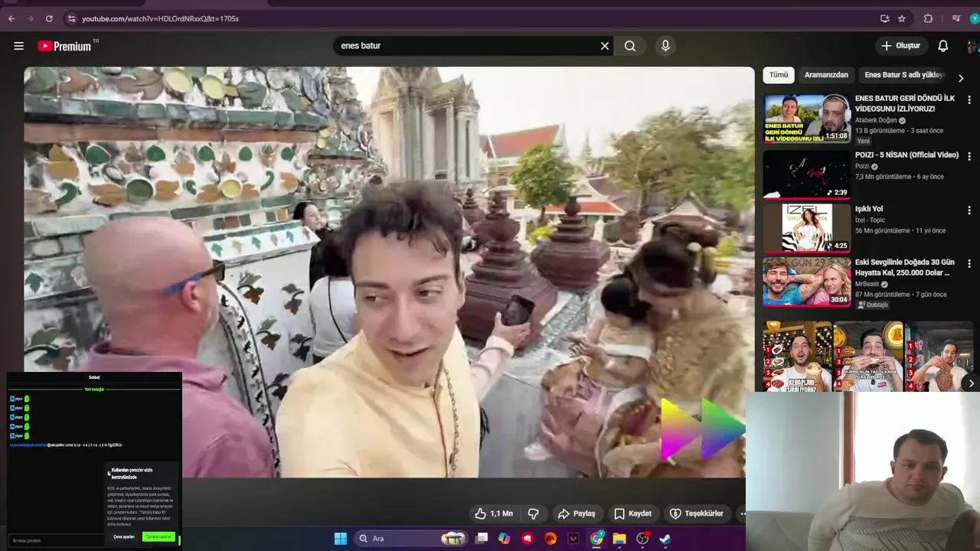Open Çerez ayarları cookie settings
Image resolution: width=980 pixels, height=551 pixels.
point(124,537)
